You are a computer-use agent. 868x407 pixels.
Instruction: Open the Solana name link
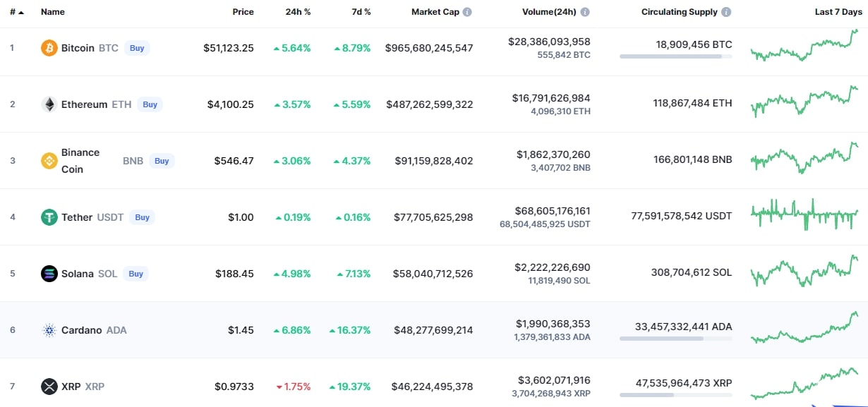78,274
